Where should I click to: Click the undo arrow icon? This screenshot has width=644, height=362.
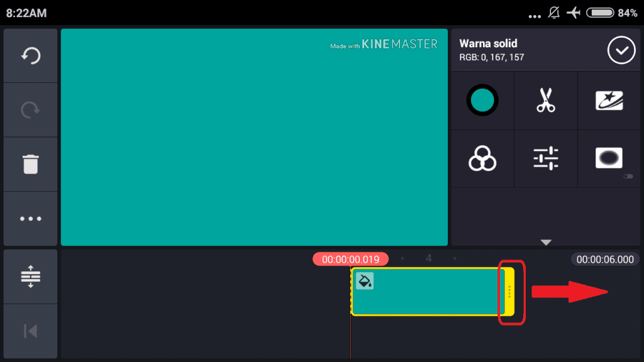pyautogui.click(x=31, y=55)
